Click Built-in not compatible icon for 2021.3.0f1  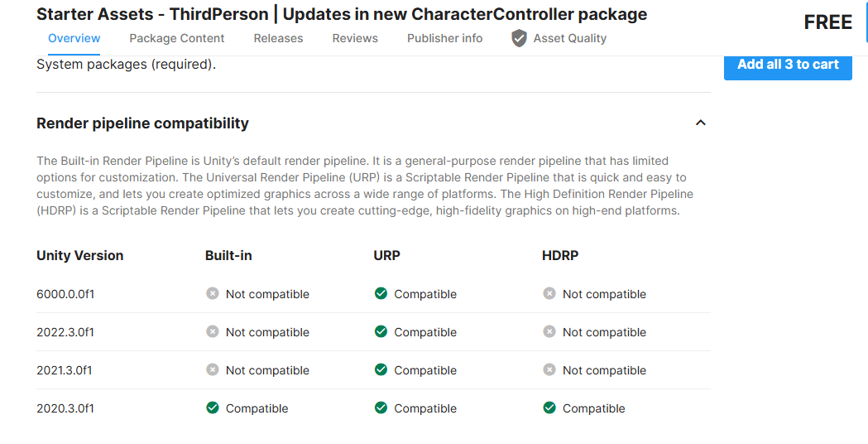coord(213,370)
